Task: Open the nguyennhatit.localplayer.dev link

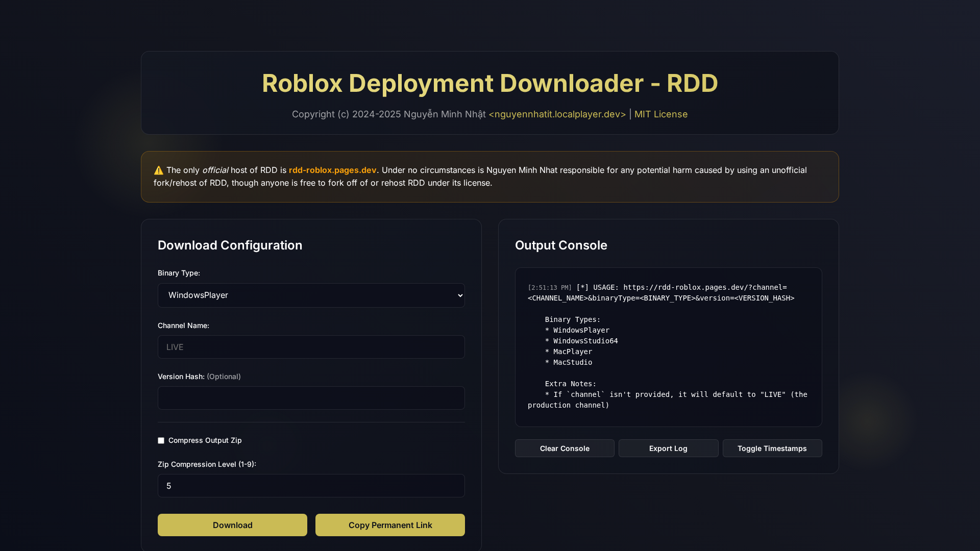Action: coord(557,114)
